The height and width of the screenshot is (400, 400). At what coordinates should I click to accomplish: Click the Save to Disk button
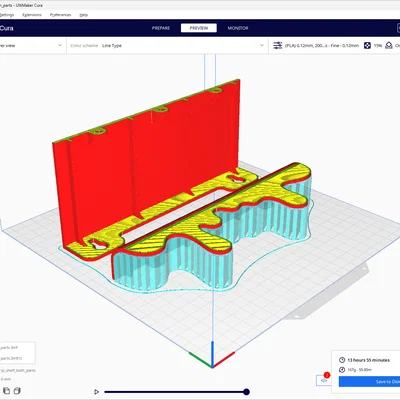click(x=369, y=382)
